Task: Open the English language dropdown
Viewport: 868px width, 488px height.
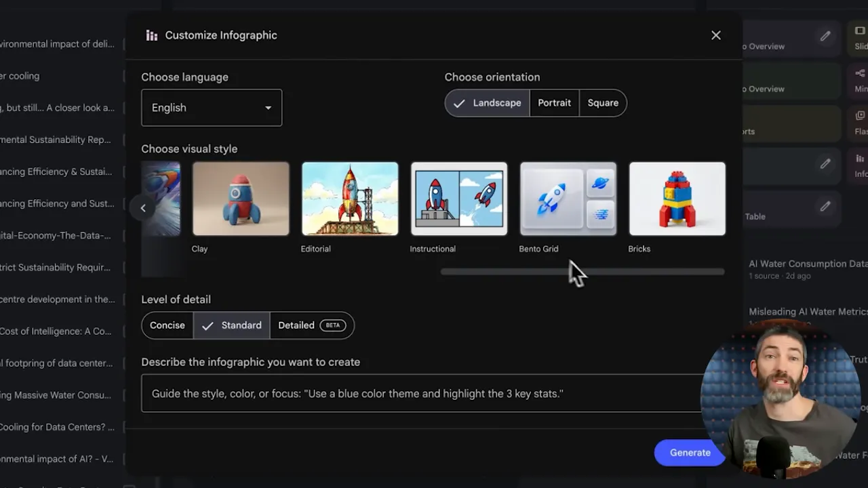Action: coord(212,108)
